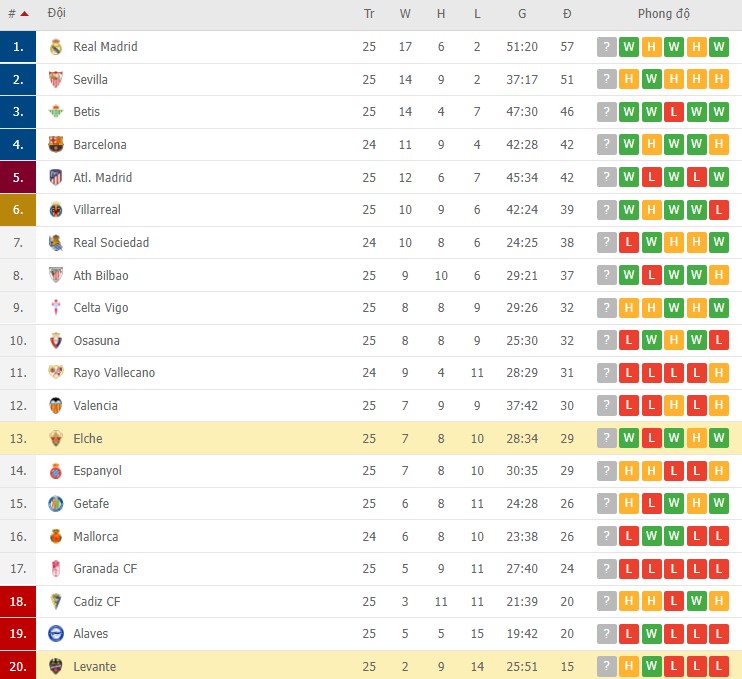This screenshot has width=742, height=679.
Task: Open the Betis team link
Action: (87, 112)
